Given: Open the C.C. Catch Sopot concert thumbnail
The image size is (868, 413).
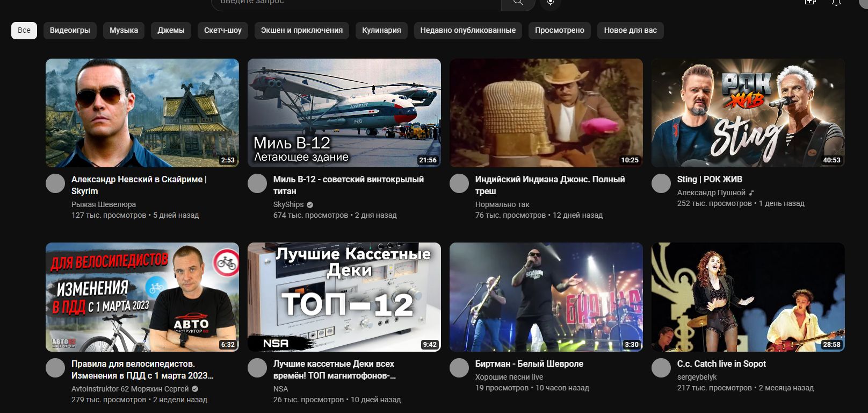Looking at the screenshot, I should pos(748,297).
